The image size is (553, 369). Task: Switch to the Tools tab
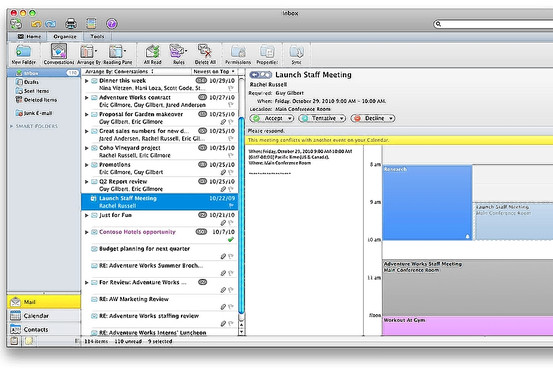[x=97, y=36]
